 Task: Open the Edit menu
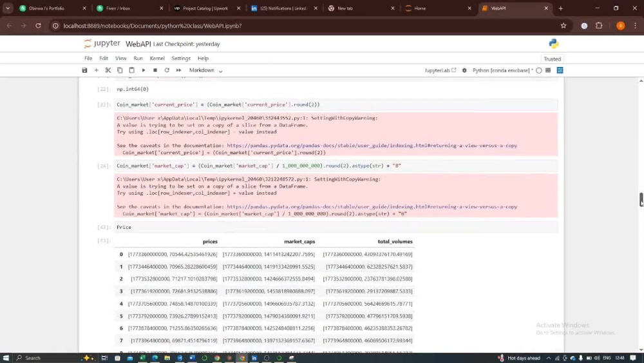104,59
